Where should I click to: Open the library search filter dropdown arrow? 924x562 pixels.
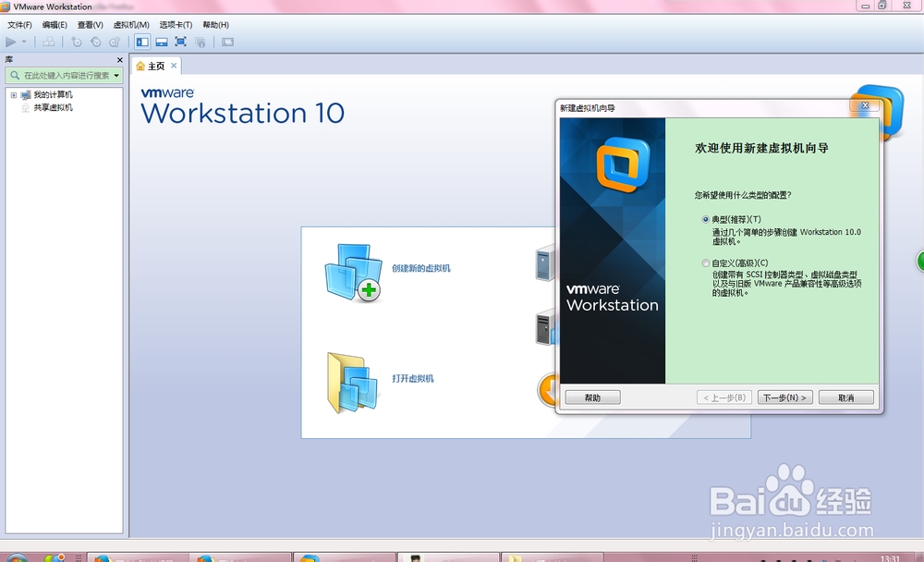point(116,76)
